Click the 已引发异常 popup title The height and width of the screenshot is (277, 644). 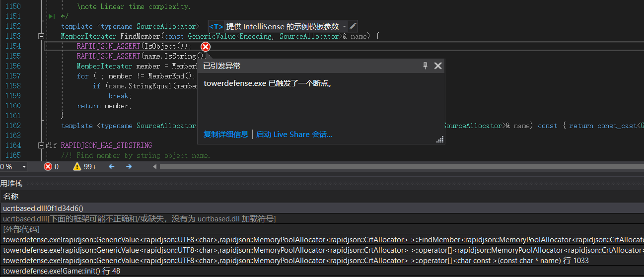point(222,66)
